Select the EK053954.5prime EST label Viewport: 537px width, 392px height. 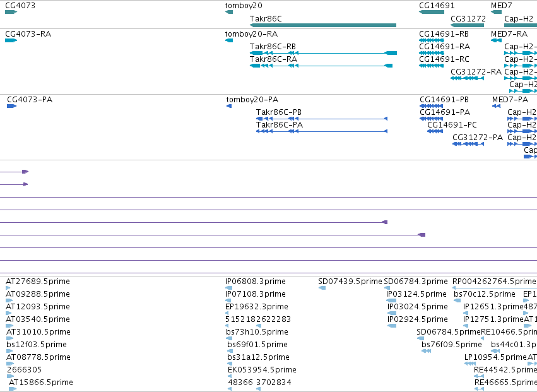(262, 370)
